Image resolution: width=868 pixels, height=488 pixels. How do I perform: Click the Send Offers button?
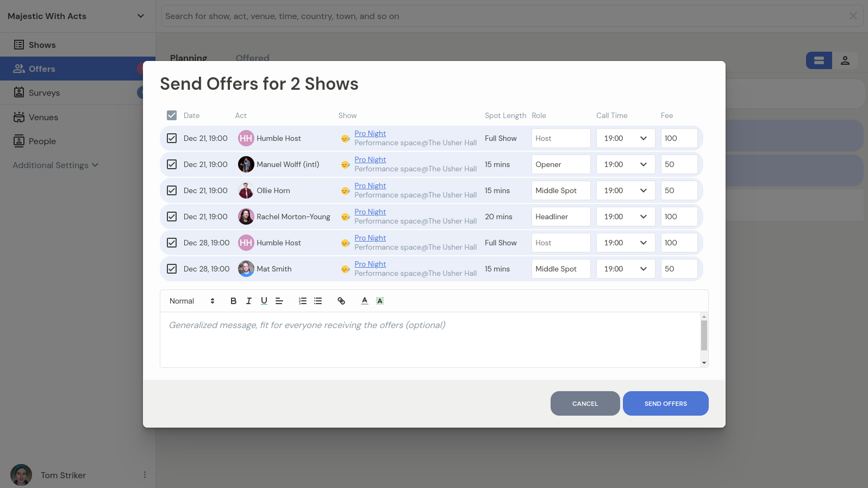(x=665, y=404)
